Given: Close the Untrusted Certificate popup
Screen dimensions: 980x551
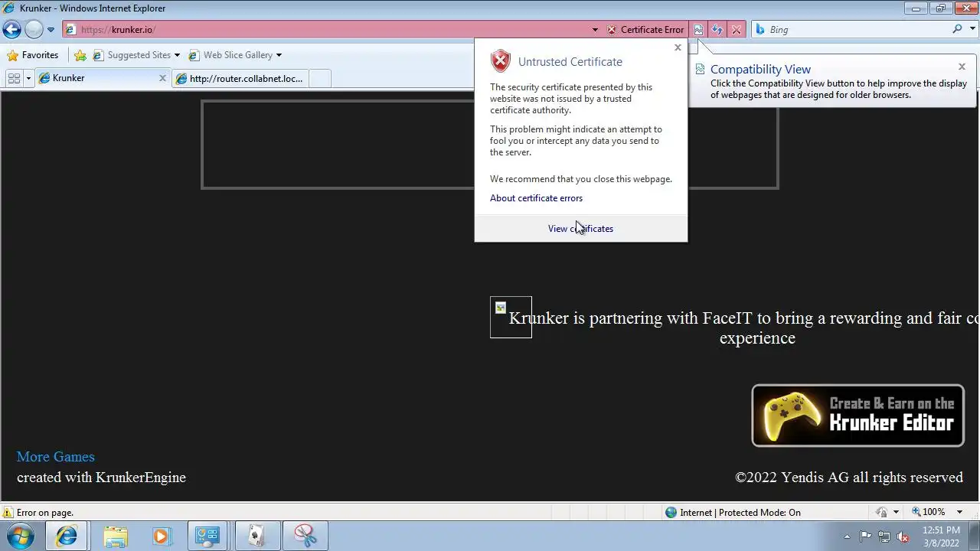Looking at the screenshot, I should coord(678,47).
